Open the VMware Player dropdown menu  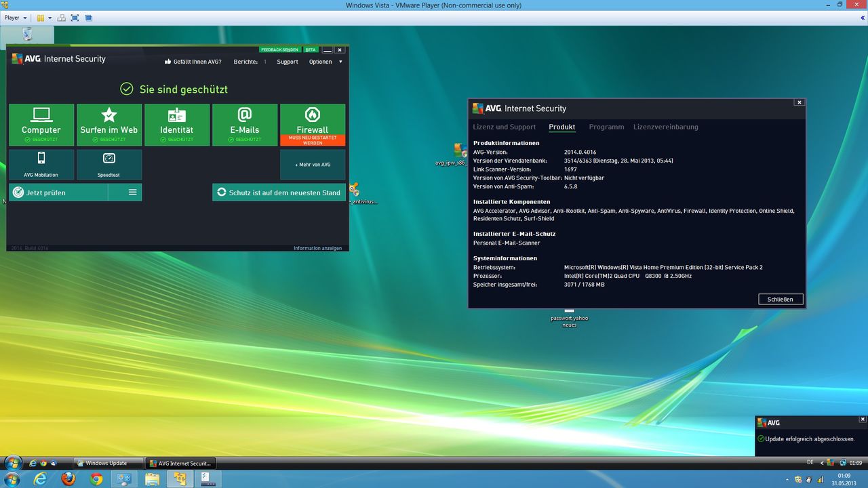(16, 18)
